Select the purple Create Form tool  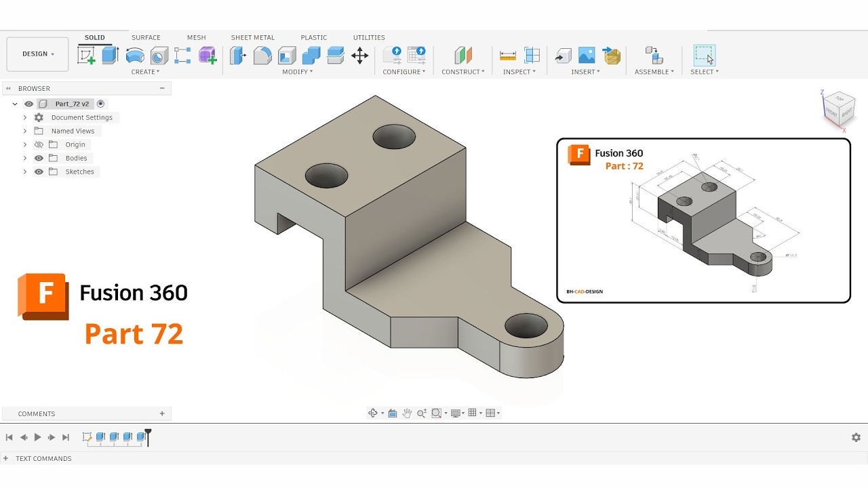208,56
